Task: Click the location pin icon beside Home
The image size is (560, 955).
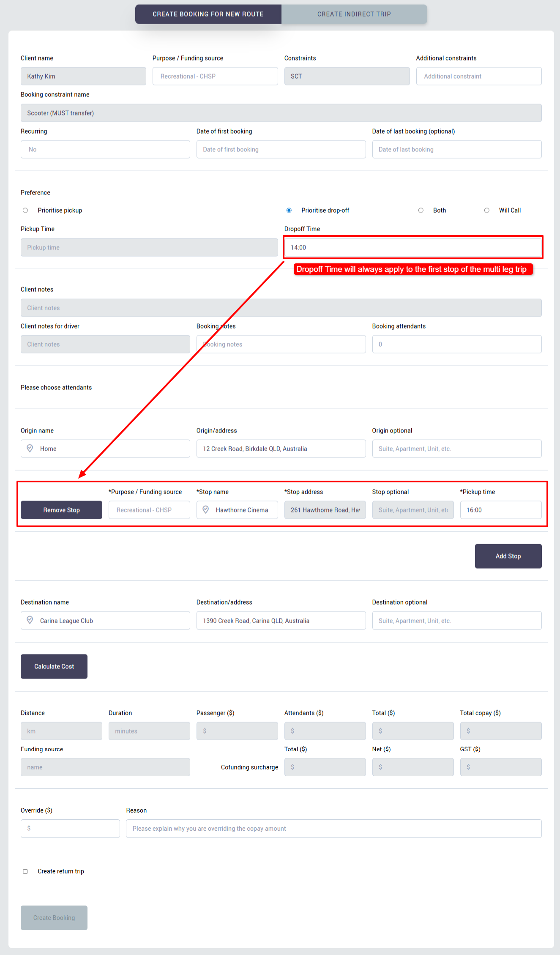Action: pyautogui.click(x=30, y=448)
